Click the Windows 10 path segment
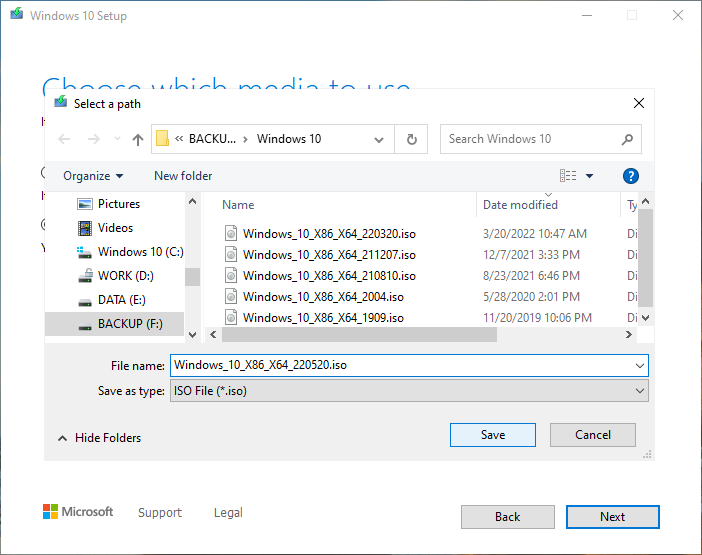 point(289,139)
